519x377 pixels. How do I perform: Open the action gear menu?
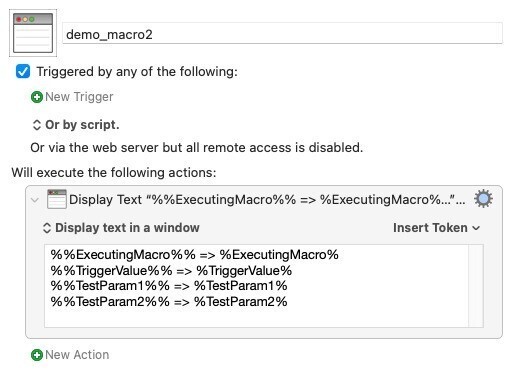[483, 199]
